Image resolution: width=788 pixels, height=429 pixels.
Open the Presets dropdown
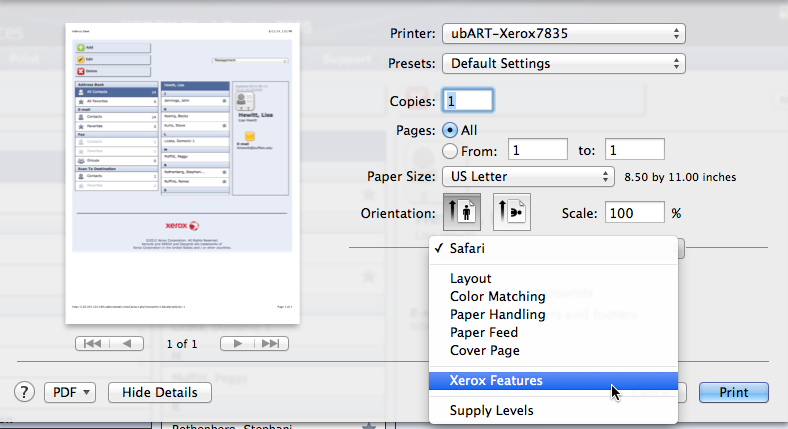coord(563,64)
